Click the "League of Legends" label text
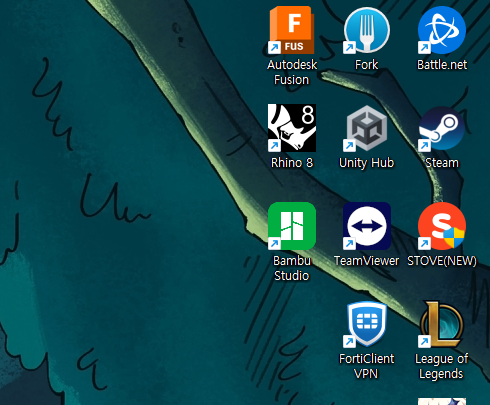This screenshot has width=490, height=405. 442,366
